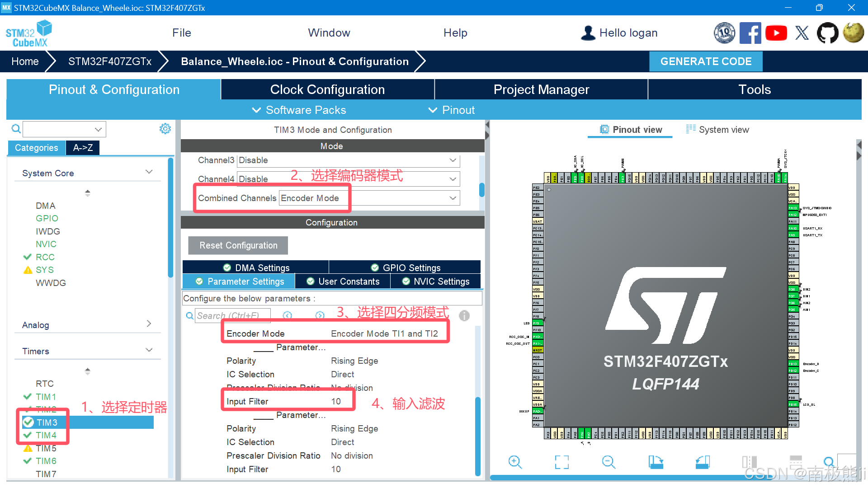
Task: Open the Facebook icon link
Action: 750,33
